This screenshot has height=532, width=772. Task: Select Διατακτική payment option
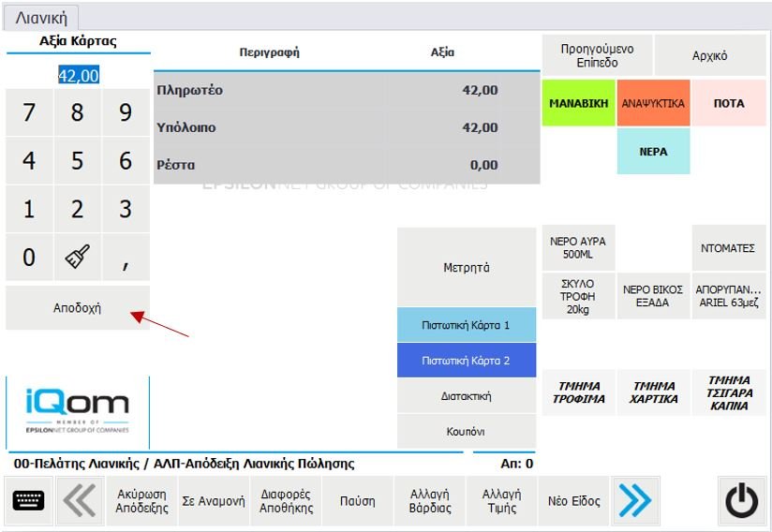click(466, 396)
